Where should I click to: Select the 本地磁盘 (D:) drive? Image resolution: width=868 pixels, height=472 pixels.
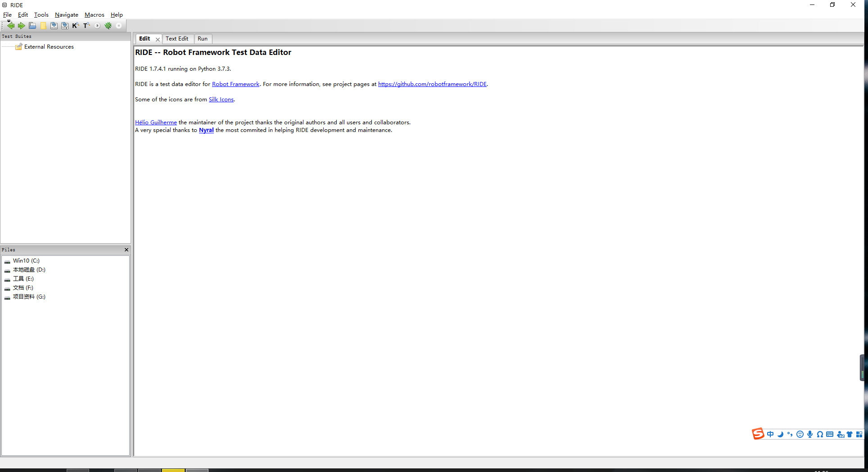coord(29,270)
